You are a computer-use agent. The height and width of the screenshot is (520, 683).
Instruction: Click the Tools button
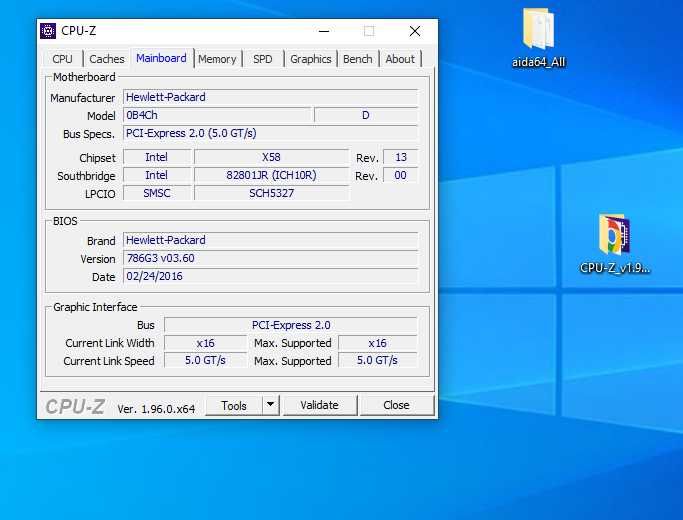coord(234,405)
